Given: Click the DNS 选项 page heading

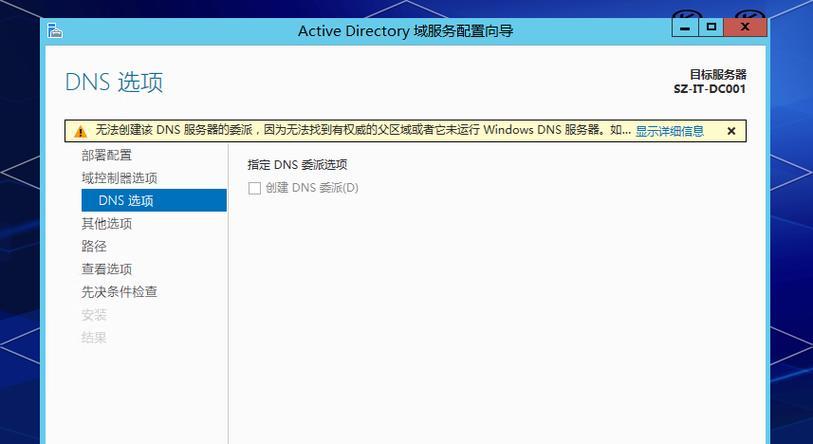Looking at the screenshot, I should (x=114, y=82).
